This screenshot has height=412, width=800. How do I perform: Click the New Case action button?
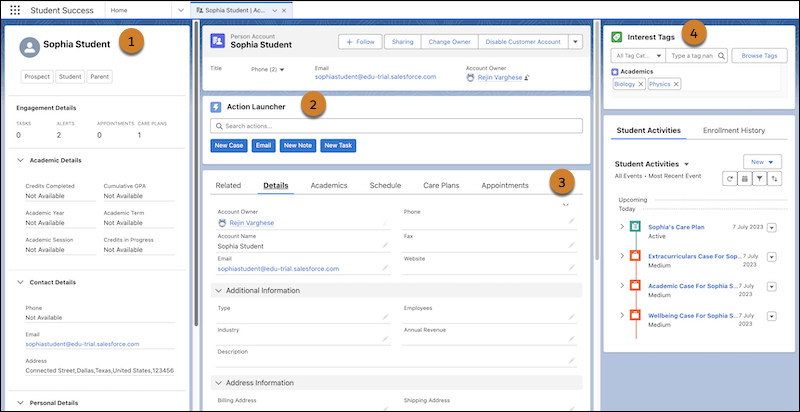(229, 146)
